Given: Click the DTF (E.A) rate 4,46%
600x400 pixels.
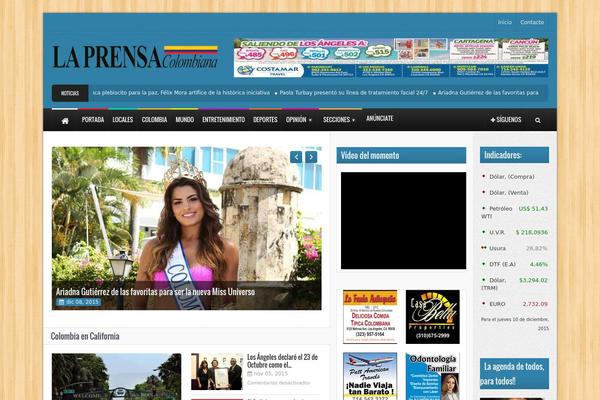Looking at the screenshot, I should pos(539,264).
